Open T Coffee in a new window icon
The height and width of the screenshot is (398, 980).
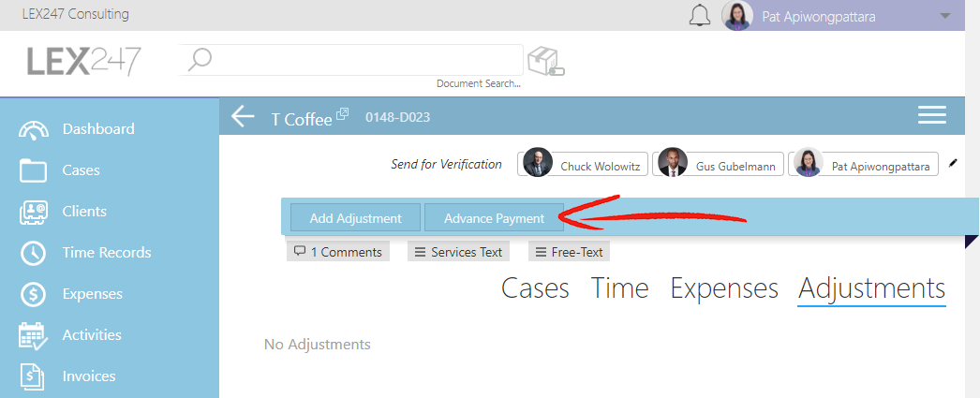(343, 113)
